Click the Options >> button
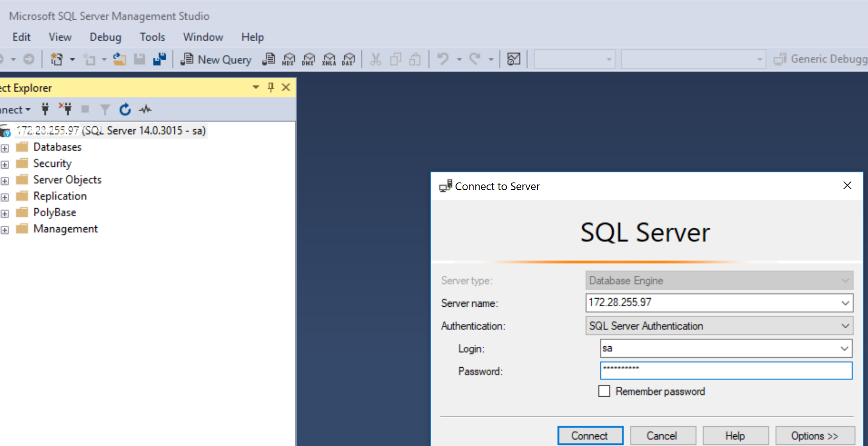Image resolution: width=868 pixels, height=446 pixels. pos(815,436)
